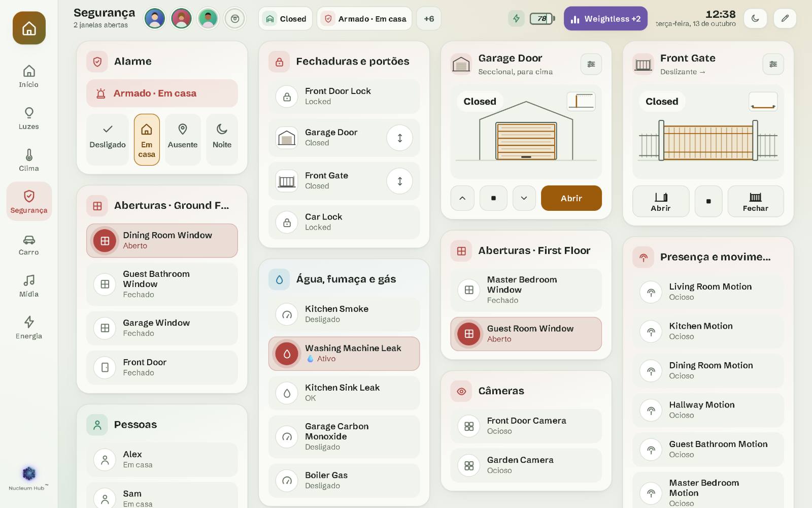Open the Front Door Camera tile
Screen dimensions: 812x508
tap(526, 426)
